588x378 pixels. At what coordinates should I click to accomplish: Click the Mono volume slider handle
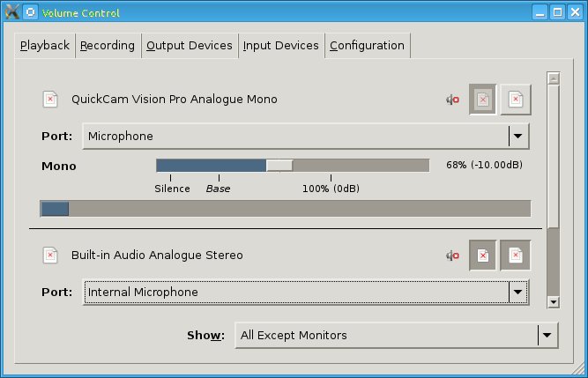coord(279,165)
